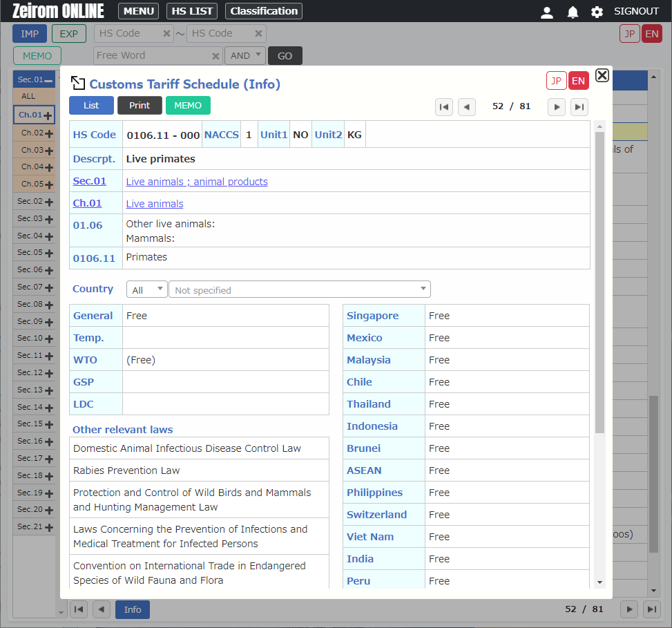Switch dialog language to EN
Screen dimensions: 672x628
pos(578,81)
